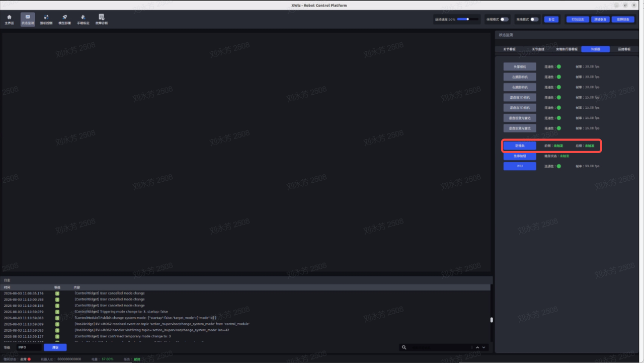Open the 手眼标定 toolbar icon
Viewport: 644px width, 363px height.
(x=83, y=20)
